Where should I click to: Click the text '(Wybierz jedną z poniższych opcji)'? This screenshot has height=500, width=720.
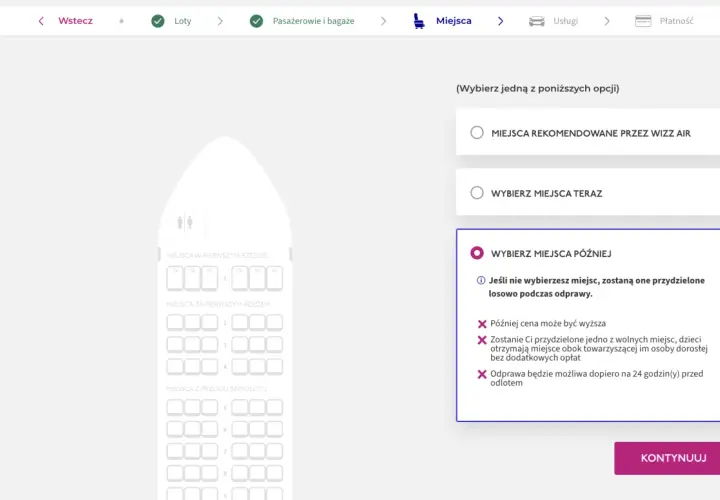click(538, 89)
